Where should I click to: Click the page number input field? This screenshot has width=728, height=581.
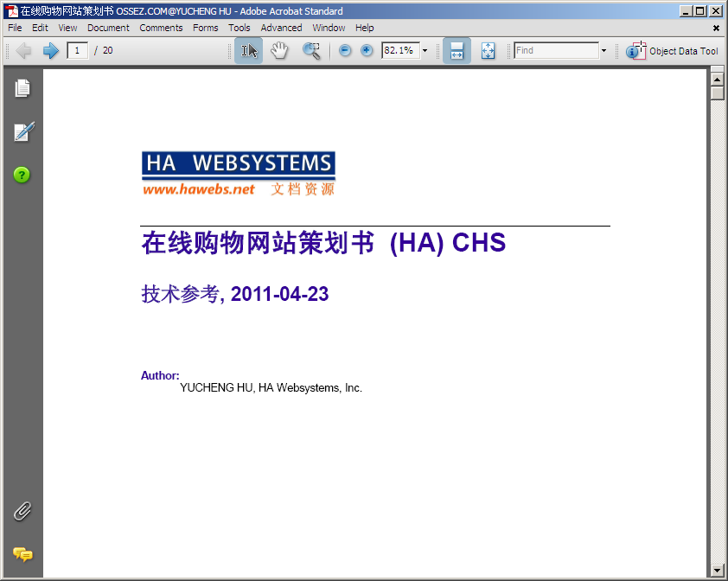click(78, 51)
